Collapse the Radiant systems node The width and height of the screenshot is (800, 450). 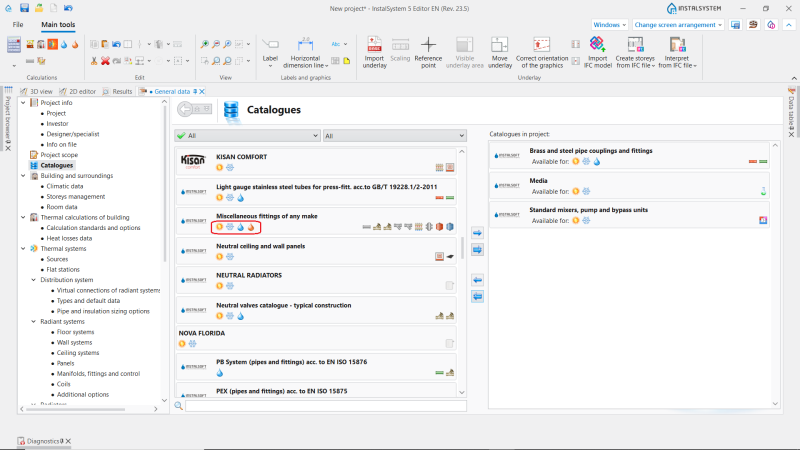pyautogui.click(x=34, y=321)
